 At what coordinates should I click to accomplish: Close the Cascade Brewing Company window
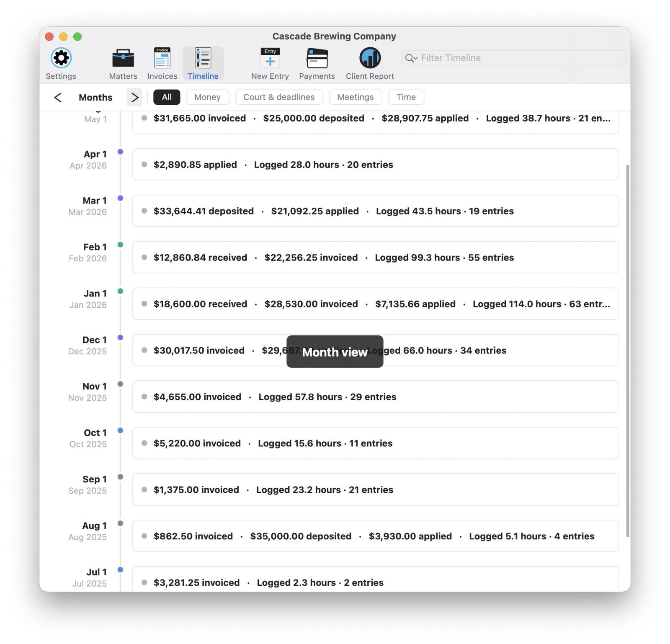pyautogui.click(x=49, y=37)
